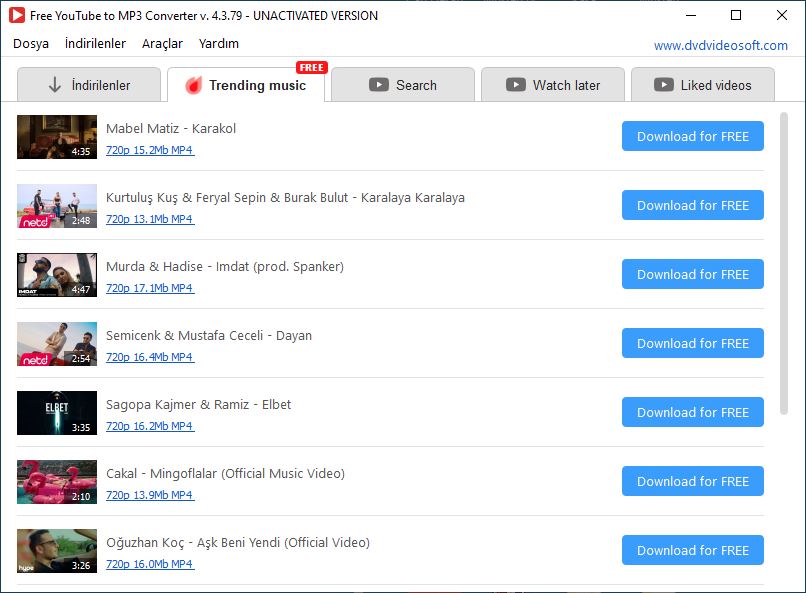806x593 pixels.
Task: Maximize the converter window
Action: pos(736,15)
